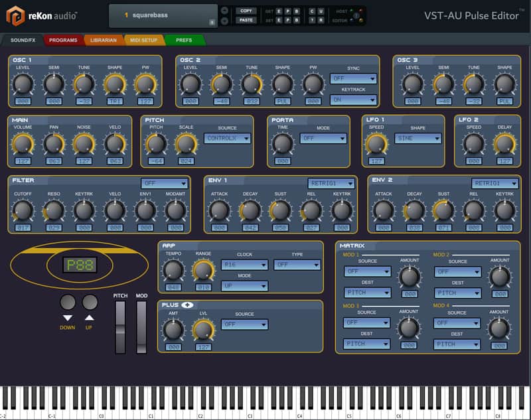Click the P88 program number display

(80, 265)
